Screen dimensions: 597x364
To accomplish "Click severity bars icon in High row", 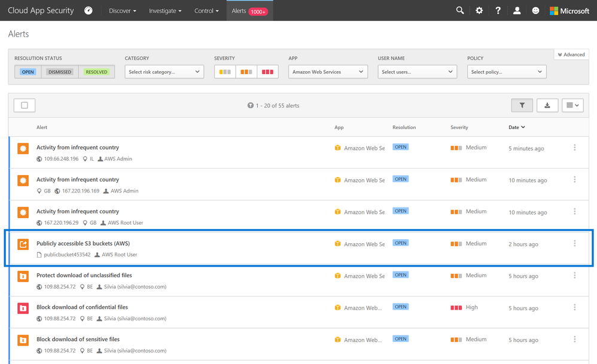I will (456, 307).
